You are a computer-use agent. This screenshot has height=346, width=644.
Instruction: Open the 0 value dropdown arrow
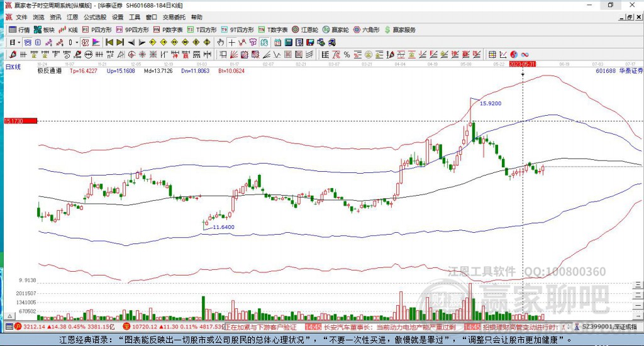click(77, 42)
